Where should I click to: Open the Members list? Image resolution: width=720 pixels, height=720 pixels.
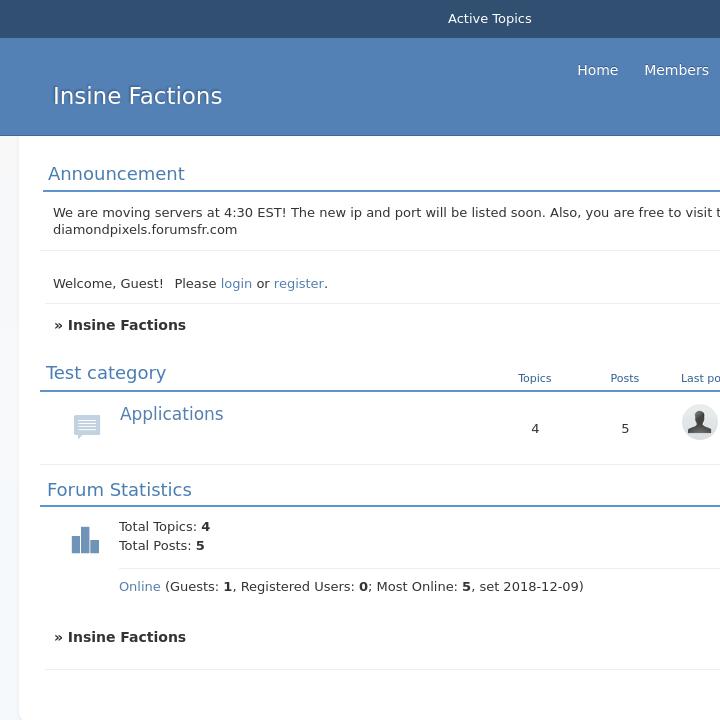[x=676, y=70]
